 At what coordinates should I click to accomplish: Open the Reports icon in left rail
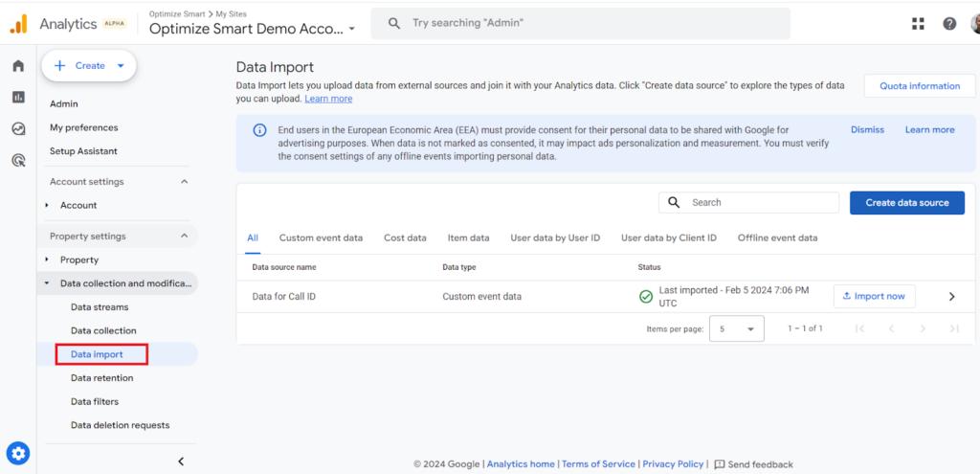[18, 97]
